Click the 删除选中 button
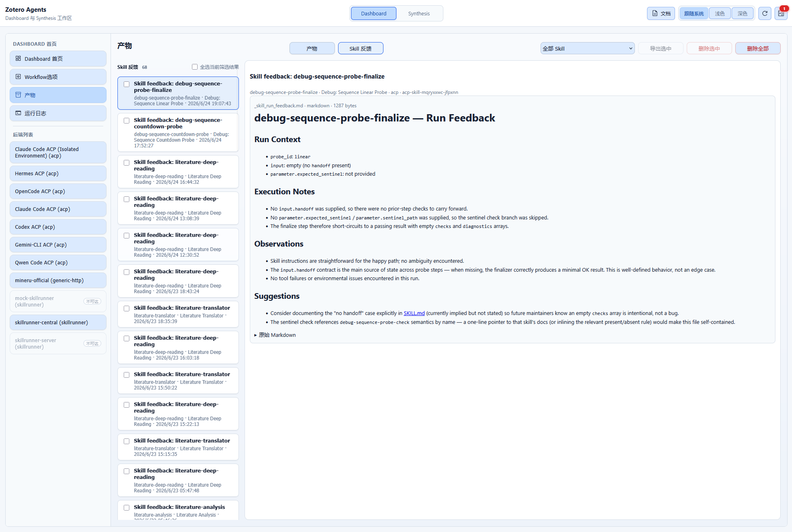 (x=709, y=48)
